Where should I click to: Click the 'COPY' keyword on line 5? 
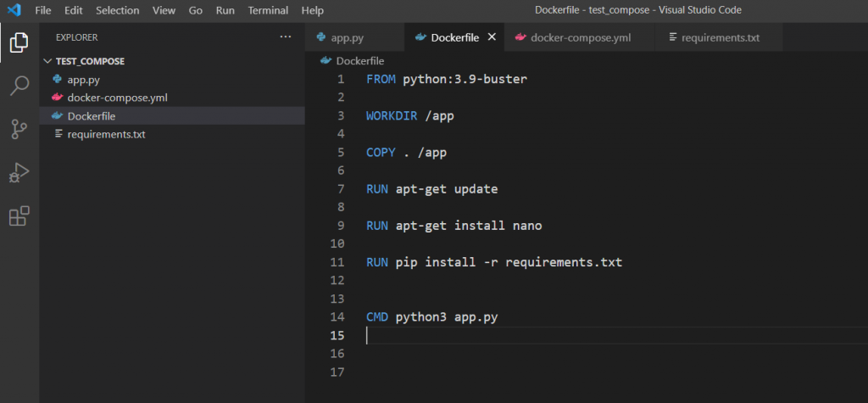pyautogui.click(x=381, y=153)
